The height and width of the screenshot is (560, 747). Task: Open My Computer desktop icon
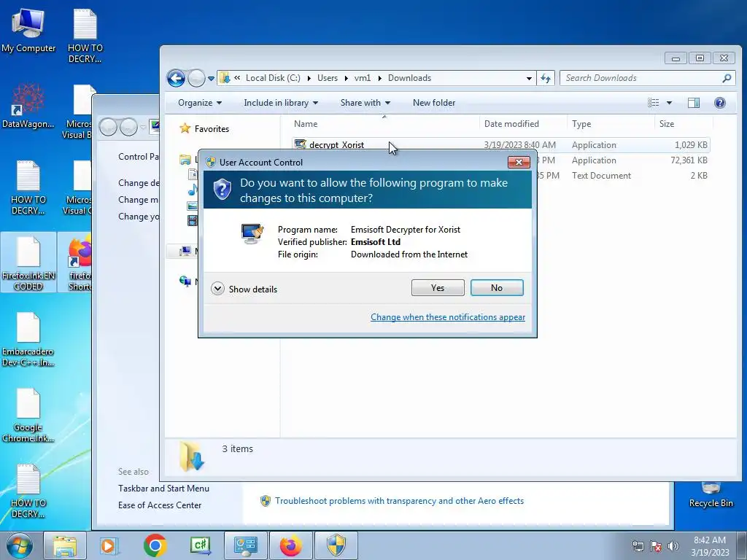(x=28, y=31)
